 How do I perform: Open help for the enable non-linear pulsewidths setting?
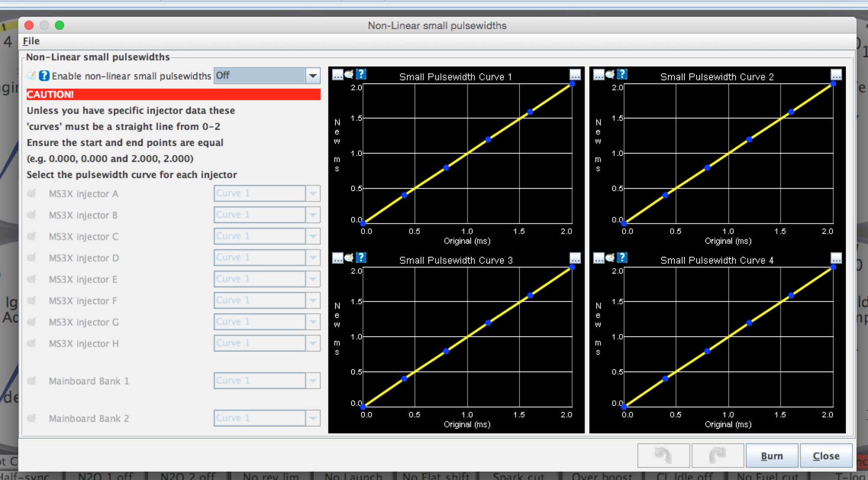44,76
